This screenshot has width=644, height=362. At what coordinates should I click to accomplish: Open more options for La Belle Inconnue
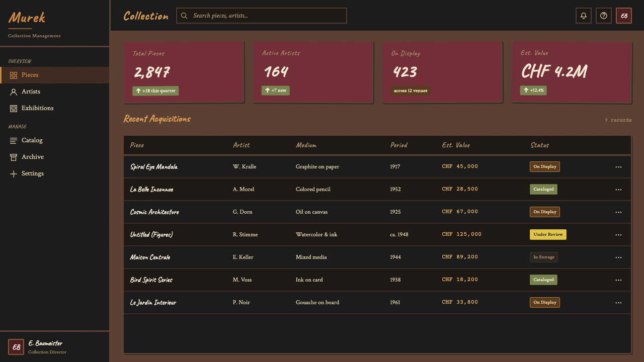(618, 190)
